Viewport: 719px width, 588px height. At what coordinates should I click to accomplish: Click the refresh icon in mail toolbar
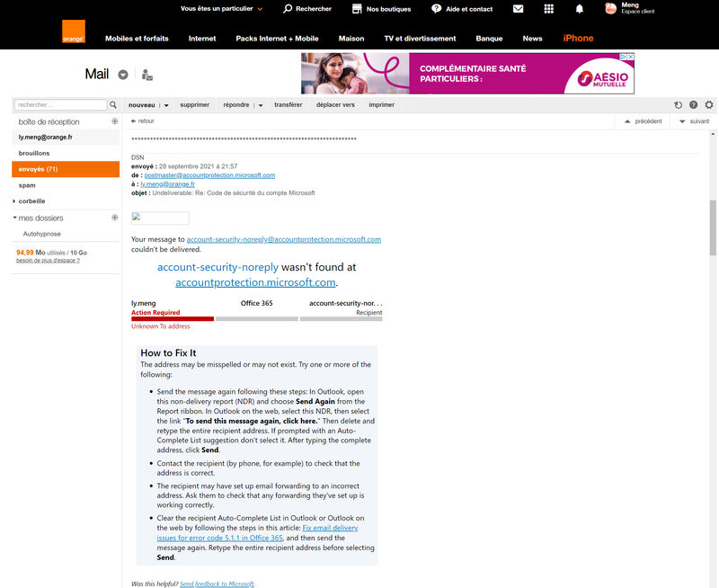point(679,105)
